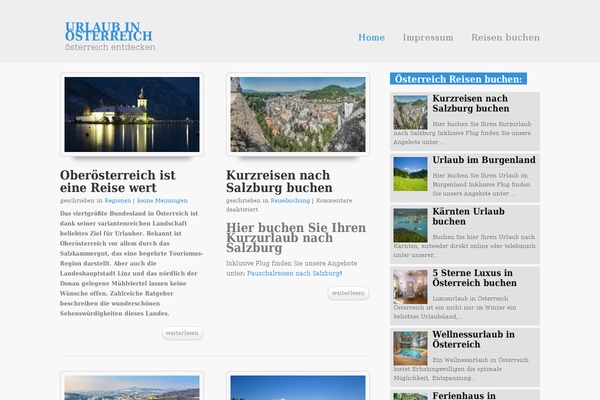This screenshot has width=600, height=400.
Task: Click the excerpt 'Luxusurlaub in Österreich'
Action: click(470, 299)
